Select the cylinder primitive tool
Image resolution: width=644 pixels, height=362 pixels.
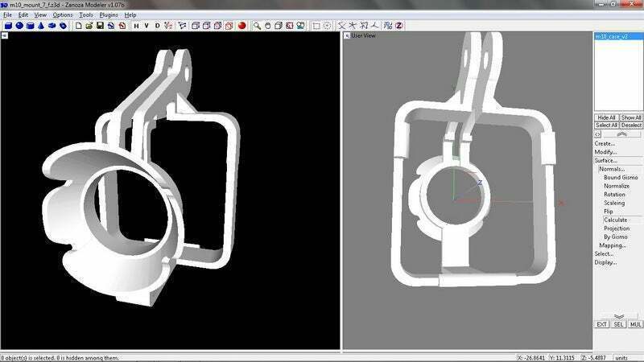pyautogui.click(x=31, y=25)
